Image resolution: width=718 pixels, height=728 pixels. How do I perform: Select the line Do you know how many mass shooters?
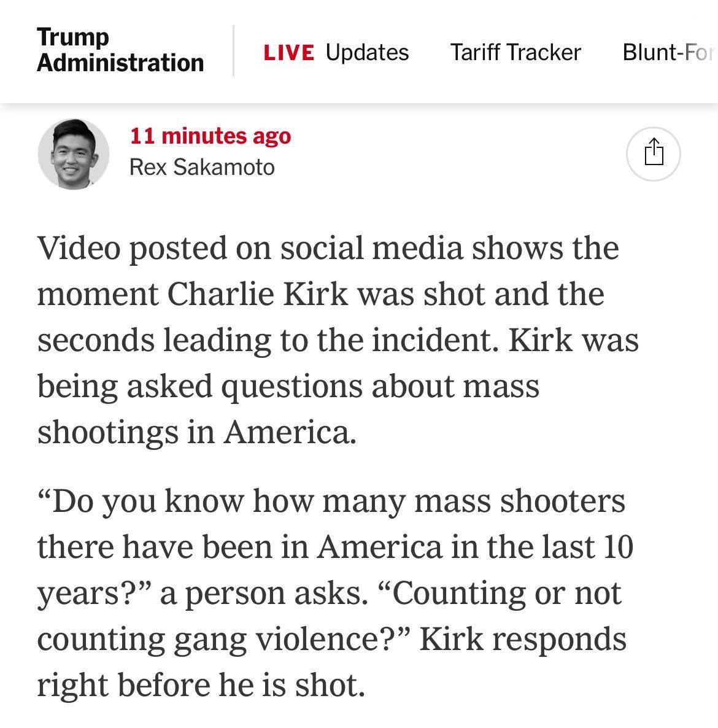pyautogui.click(x=331, y=502)
